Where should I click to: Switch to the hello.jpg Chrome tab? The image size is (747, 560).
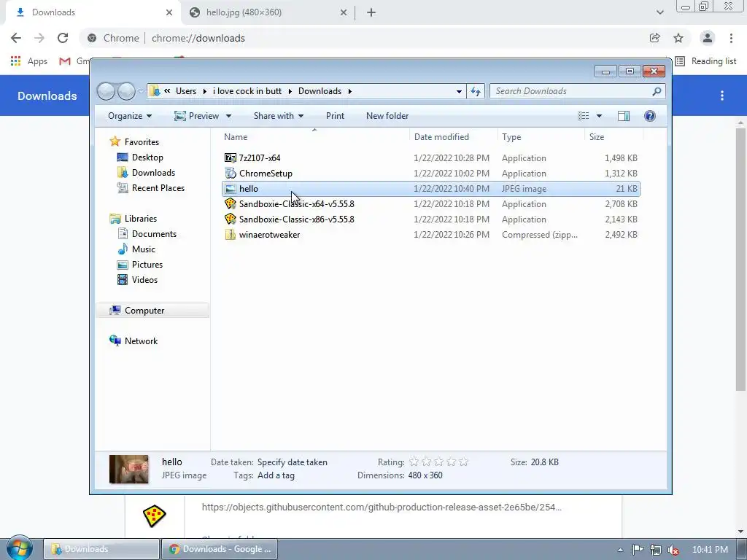[268, 12]
